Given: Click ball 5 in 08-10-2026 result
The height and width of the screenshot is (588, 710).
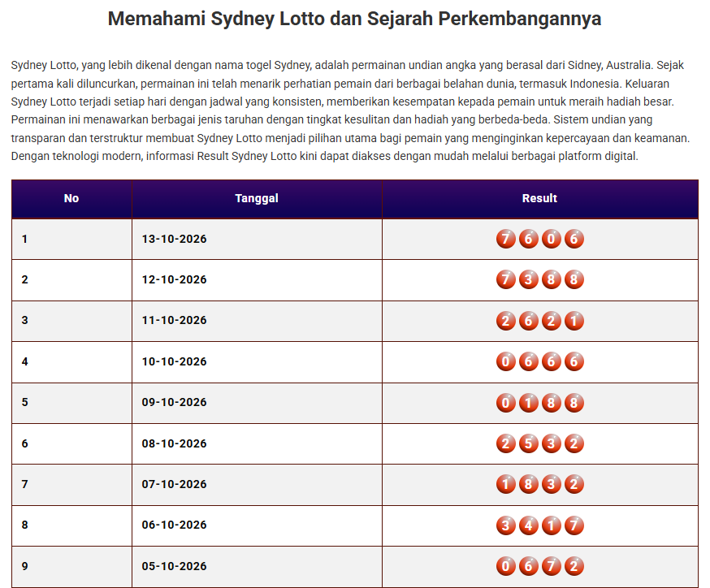Looking at the screenshot, I should click(x=528, y=443).
